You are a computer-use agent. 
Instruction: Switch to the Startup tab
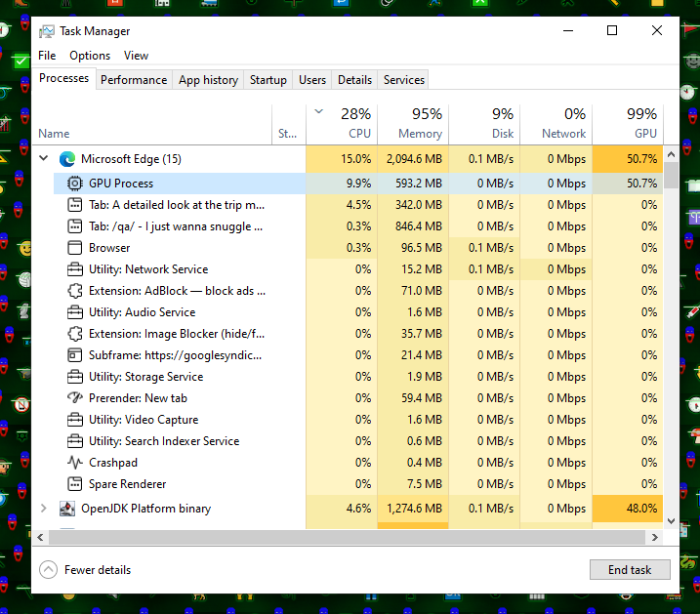(268, 79)
